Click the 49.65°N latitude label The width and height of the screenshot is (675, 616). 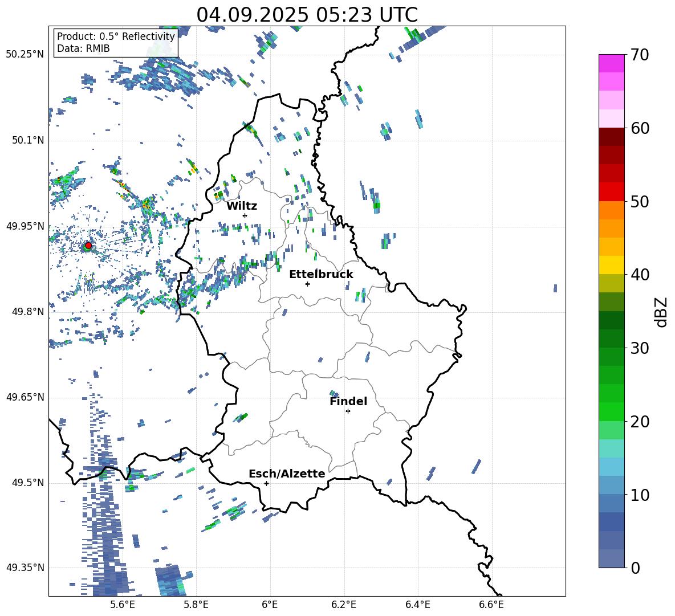pyautogui.click(x=25, y=397)
